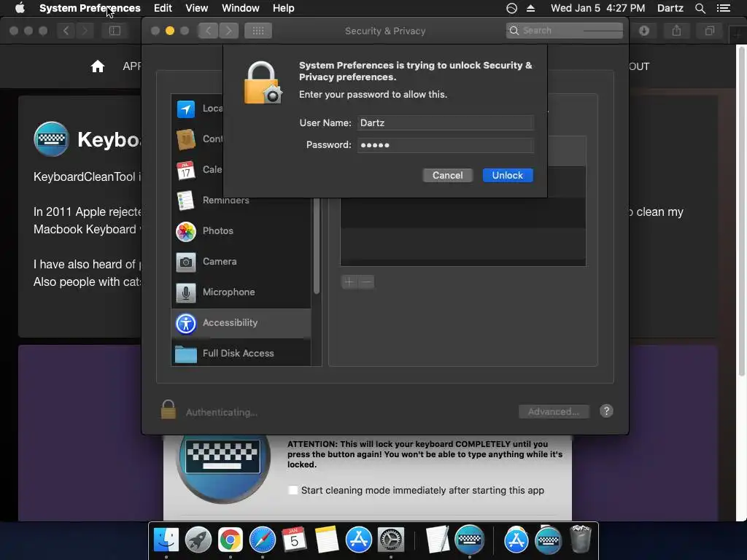Click the Security & Privacy search field

tap(564, 31)
